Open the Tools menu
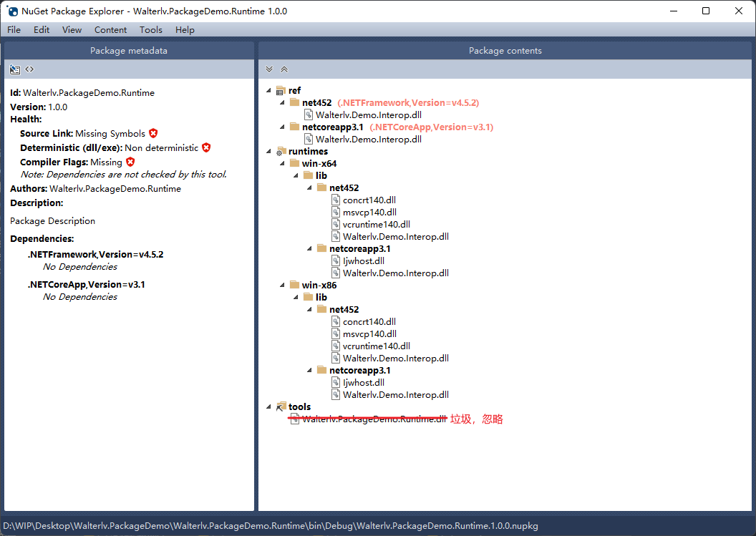The image size is (756, 536). pos(151,29)
